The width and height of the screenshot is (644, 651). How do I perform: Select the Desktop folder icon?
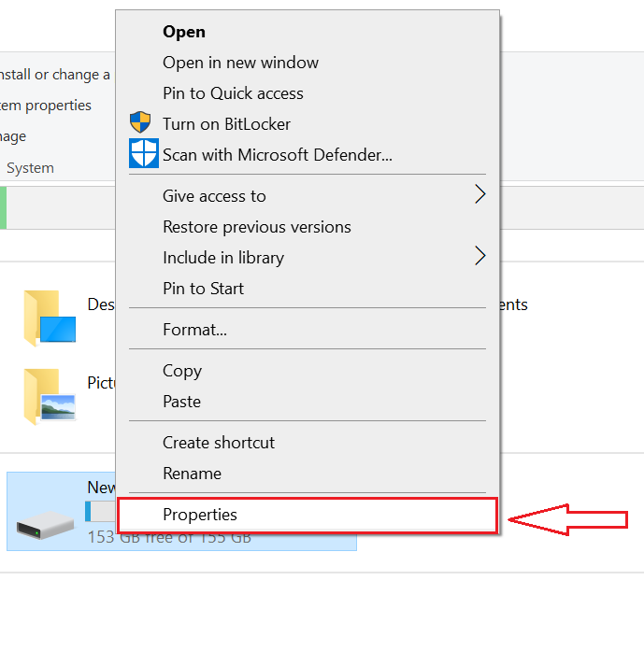click(50, 318)
